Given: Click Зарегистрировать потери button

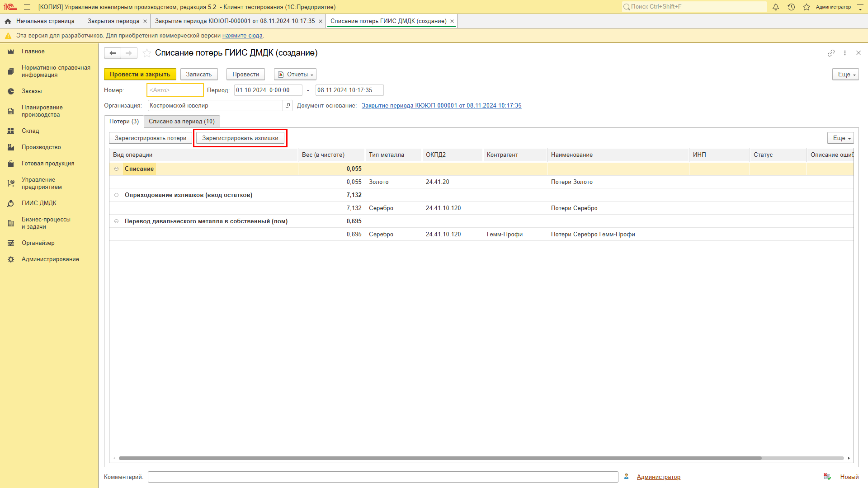Looking at the screenshot, I should (151, 138).
